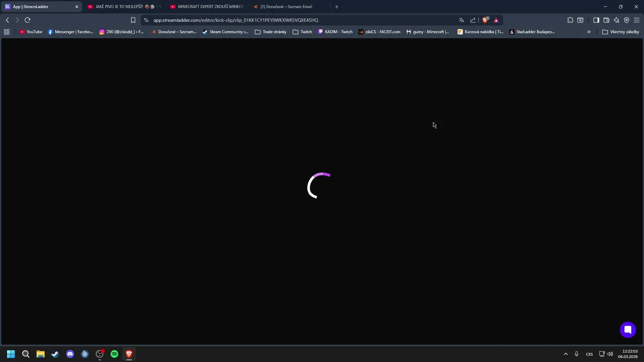Open microphone tray icon
The width and height of the screenshot is (644, 362).
tap(577, 354)
